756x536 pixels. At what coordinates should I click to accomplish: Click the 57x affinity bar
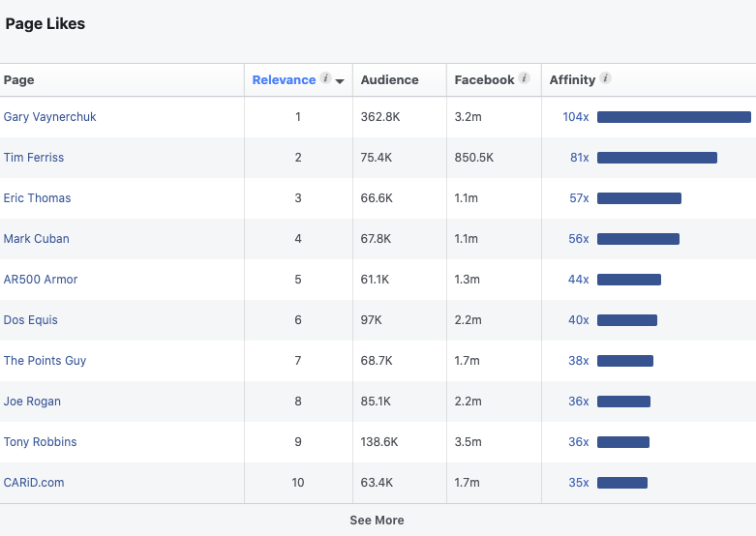[639, 198]
